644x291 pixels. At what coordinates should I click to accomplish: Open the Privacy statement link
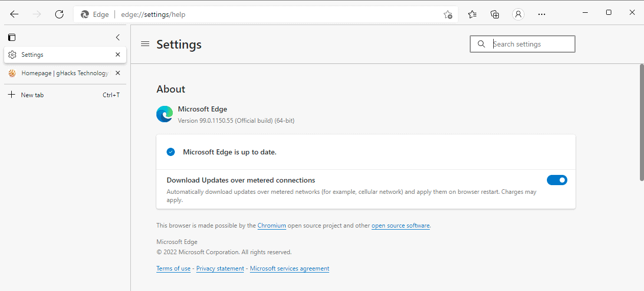tap(220, 268)
